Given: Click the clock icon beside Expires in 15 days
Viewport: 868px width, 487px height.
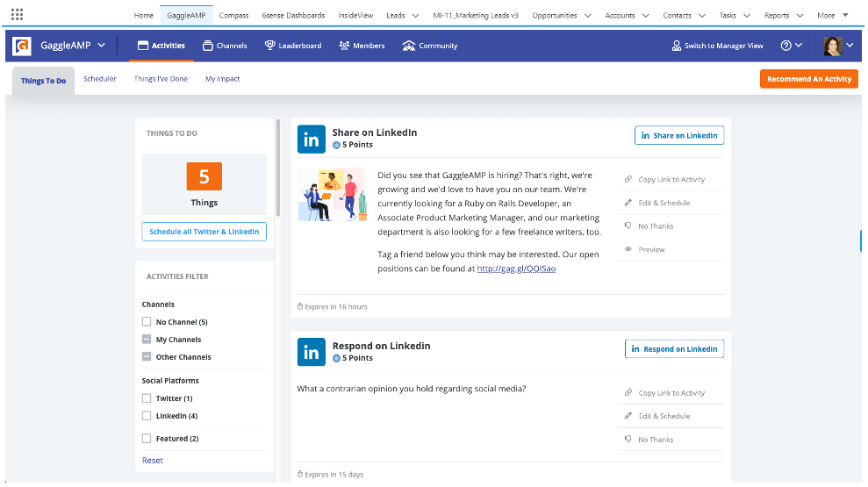Looking at the screenshot, I should (x=300, y=474).
